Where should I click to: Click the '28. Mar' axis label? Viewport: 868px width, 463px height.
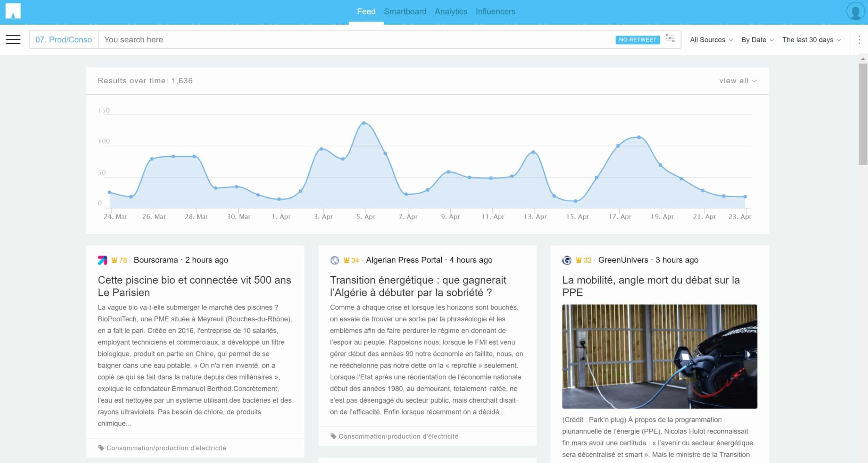196,217
